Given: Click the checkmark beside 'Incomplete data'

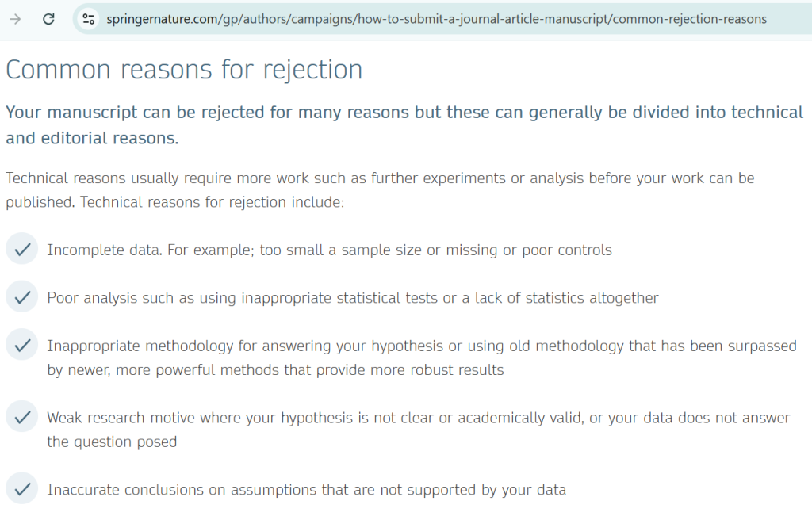Looking at the screenshot, I should tap(22, 250).
